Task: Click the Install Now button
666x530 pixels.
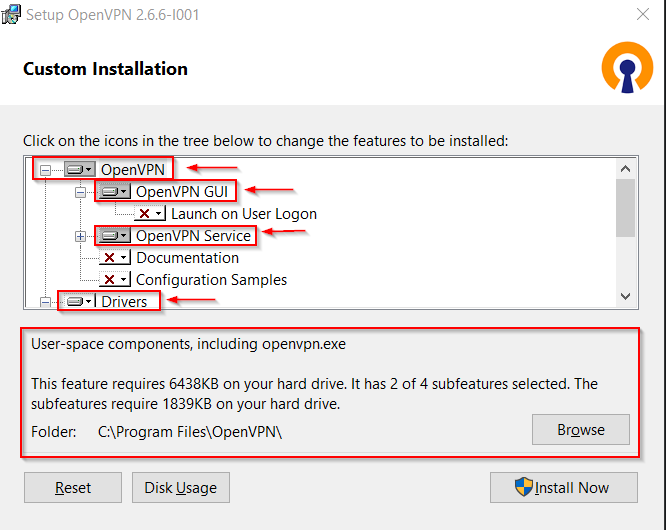Action: coord(564,488)
